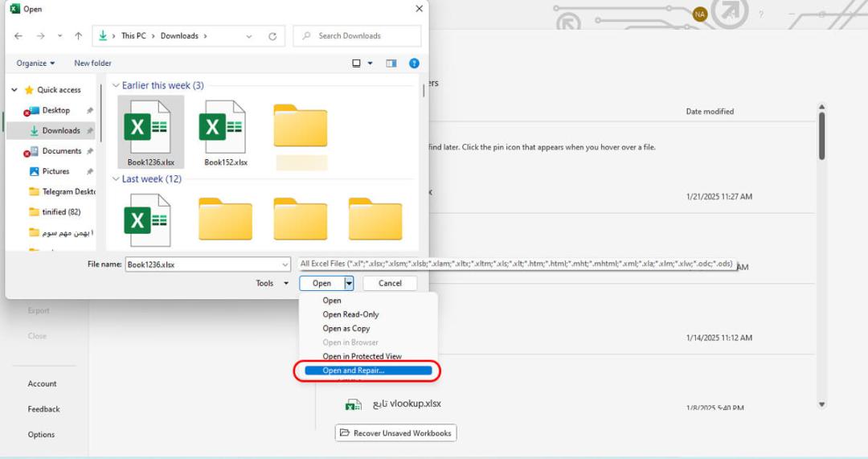This screenshot has width=868, height=459.
Task: Go up one folder level arrow
Action: click(x=78, y=36)
